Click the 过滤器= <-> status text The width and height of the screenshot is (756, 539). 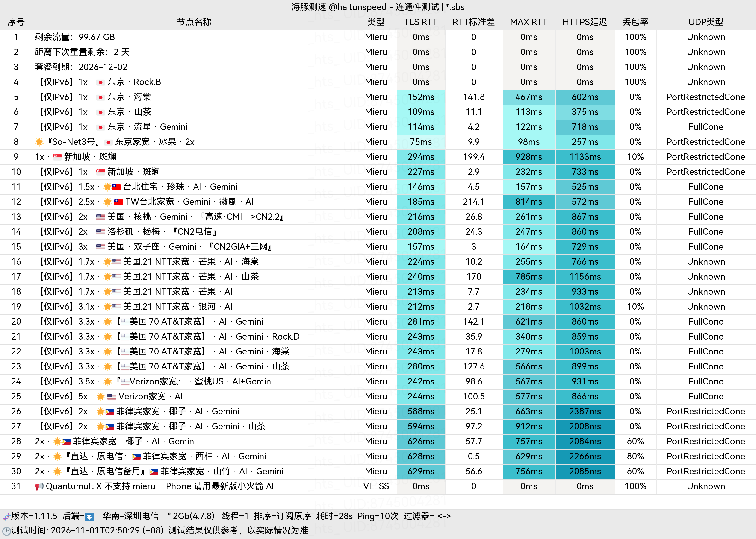tap(427, 516)
